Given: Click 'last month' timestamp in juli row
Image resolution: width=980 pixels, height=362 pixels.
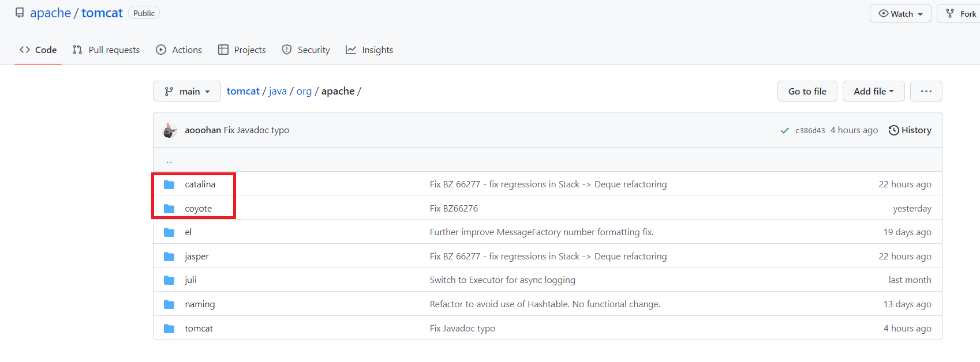Looking at the screenshot, I should [x=910, y=280].
